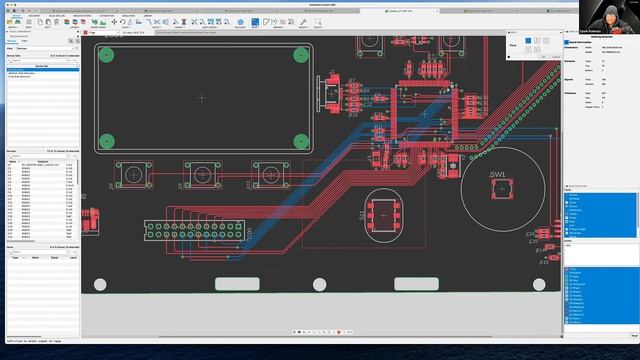Click the first Switch group icon
The width and height of the screenshot is (640, 360).
(x=9, y=22)
